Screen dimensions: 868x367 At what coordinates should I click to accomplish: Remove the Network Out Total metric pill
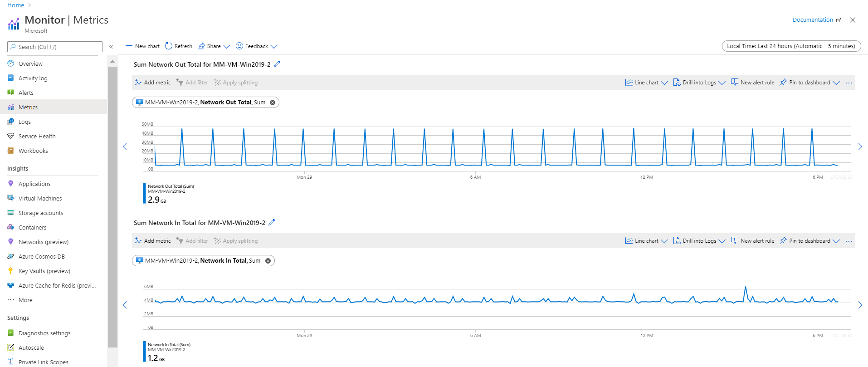[x=273, y=103]
